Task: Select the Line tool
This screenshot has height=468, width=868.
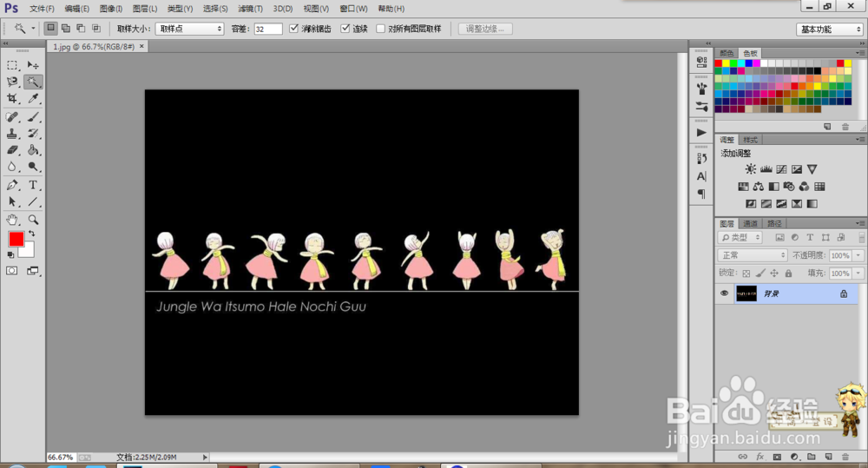Action: point(33,201)
